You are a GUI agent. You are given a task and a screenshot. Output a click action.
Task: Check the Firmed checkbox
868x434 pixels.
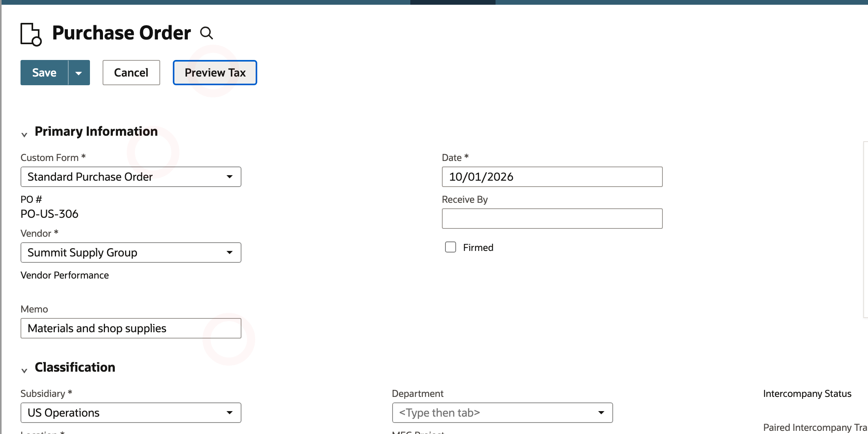coord(451,247)
